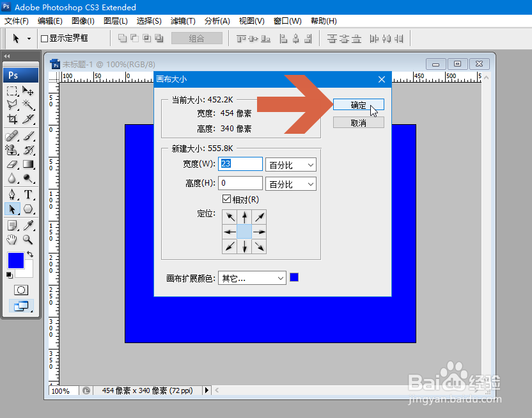
Task: Toggle the 相对(R) checkbox
Action: (x=226, y=199)
